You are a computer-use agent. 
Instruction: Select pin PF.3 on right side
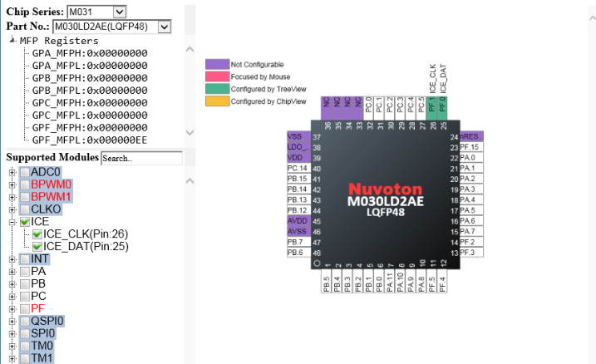pos(471,253)
